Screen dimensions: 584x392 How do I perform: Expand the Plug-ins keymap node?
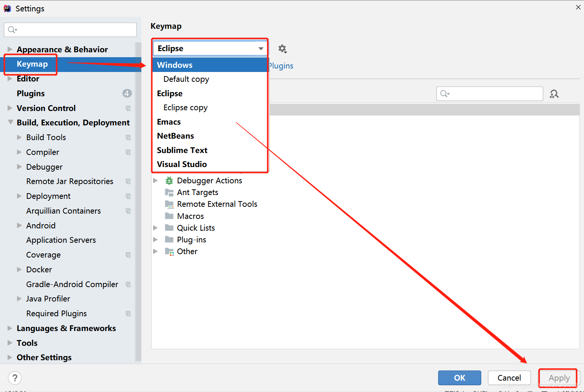155,239
